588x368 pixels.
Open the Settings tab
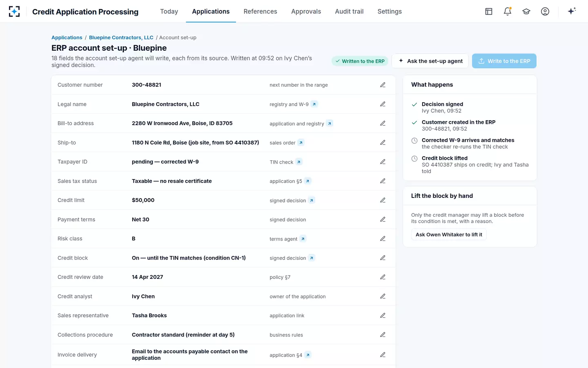(x=390, y=11)
